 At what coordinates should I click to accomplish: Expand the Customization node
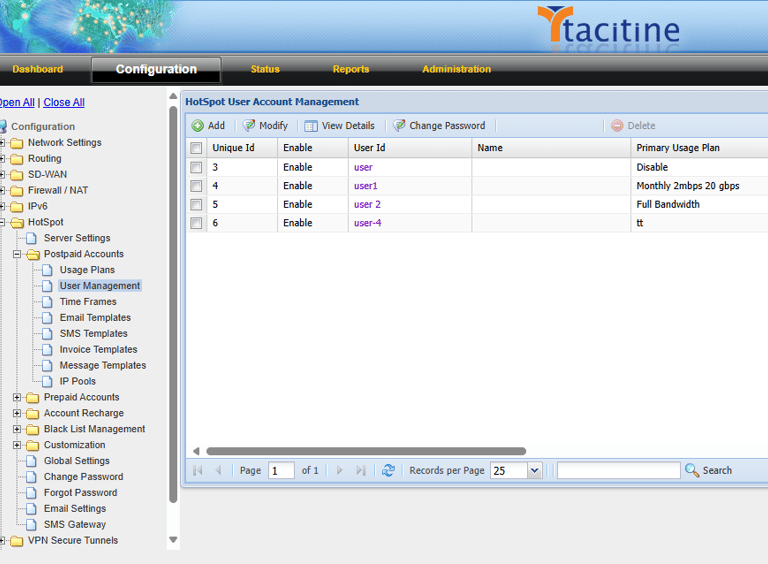(17, 445)
